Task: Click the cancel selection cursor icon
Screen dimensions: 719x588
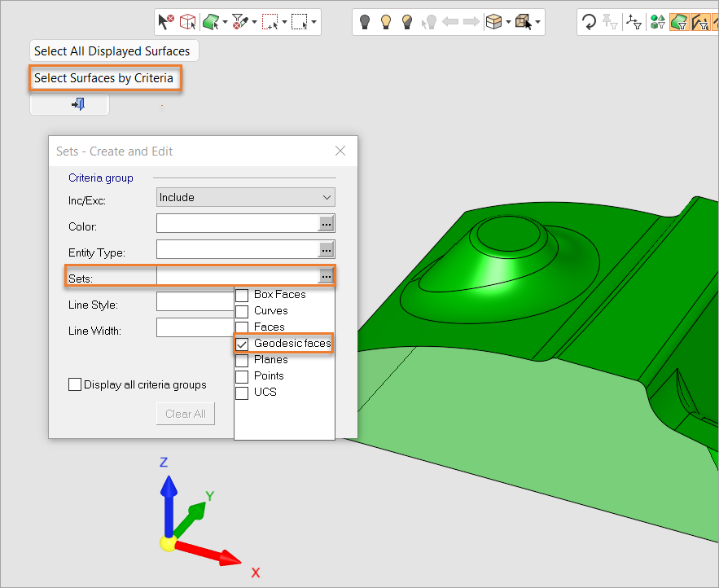Action: (166, 22)
